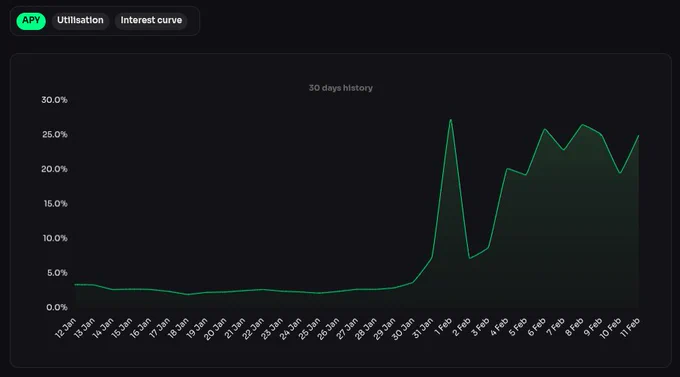Viewport: 680px width, 377px height.
Task: Click the 7 Feb date label
Action: point(556,328)
